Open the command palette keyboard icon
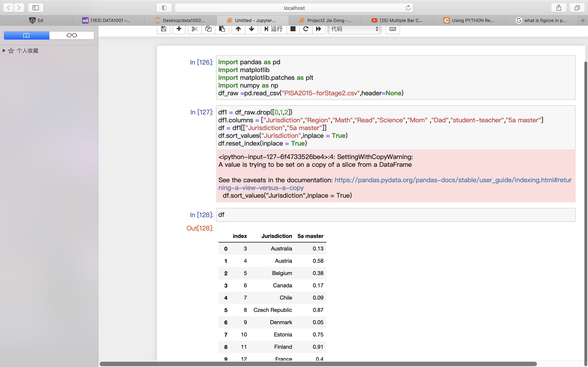This screenshot has width=588, height=367. (x=393, y=29)
